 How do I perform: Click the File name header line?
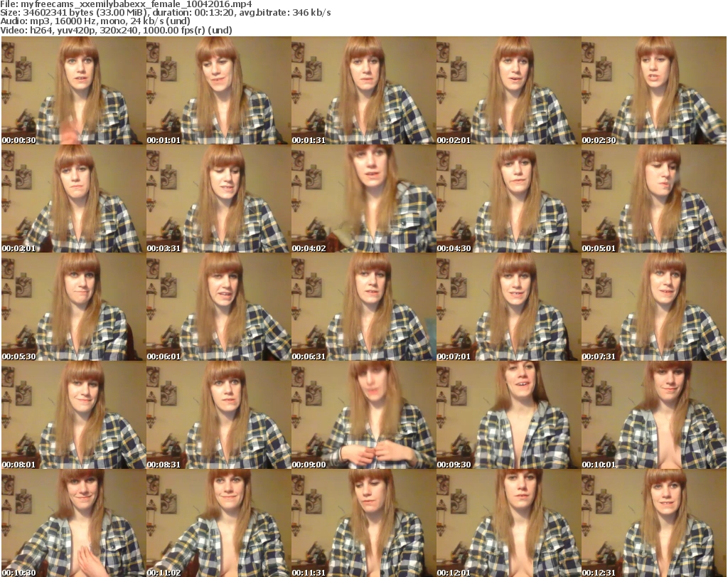click(x=127, y=4)
